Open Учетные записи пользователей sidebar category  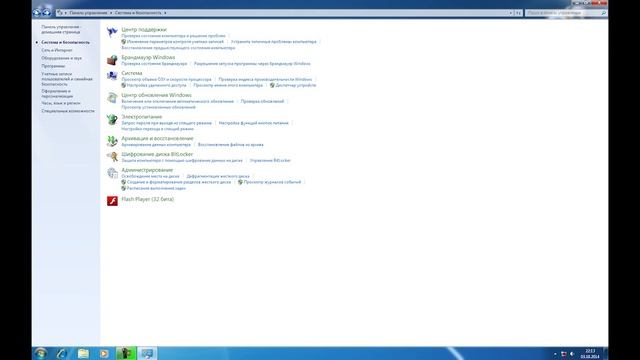(67, 79)
